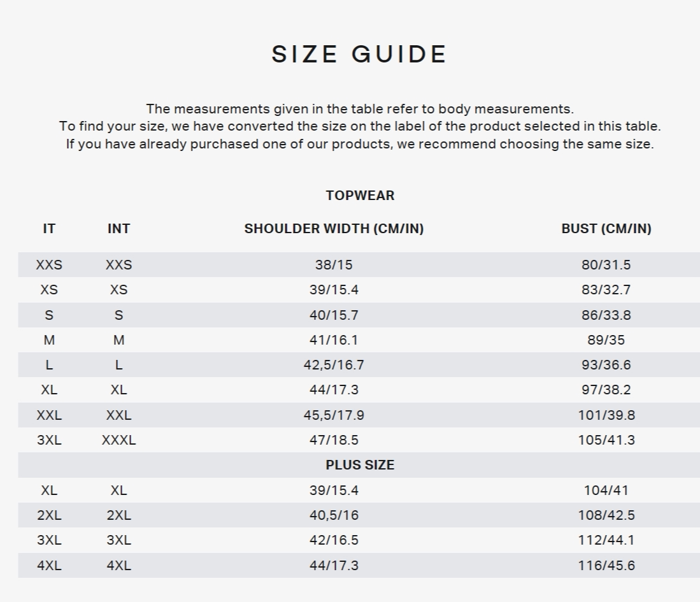Click the IT column header
This screenshot has height=602, width=700.
point(49,229)
